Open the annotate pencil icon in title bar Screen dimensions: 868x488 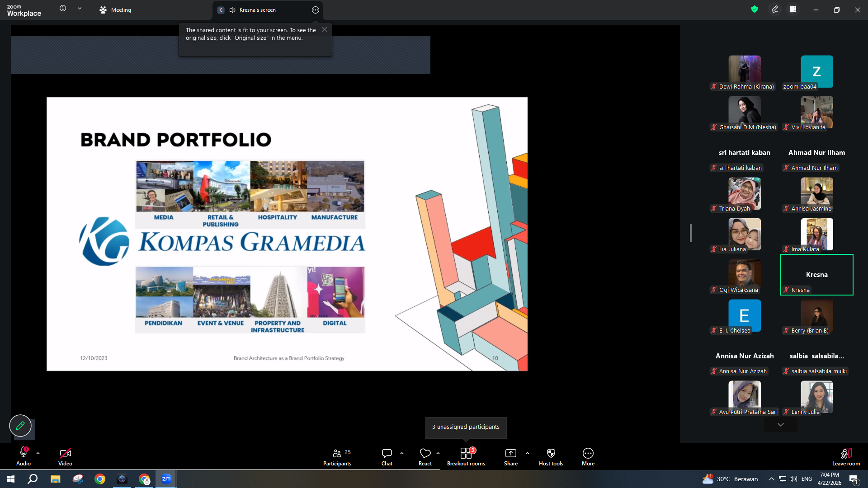coord(775,9)
